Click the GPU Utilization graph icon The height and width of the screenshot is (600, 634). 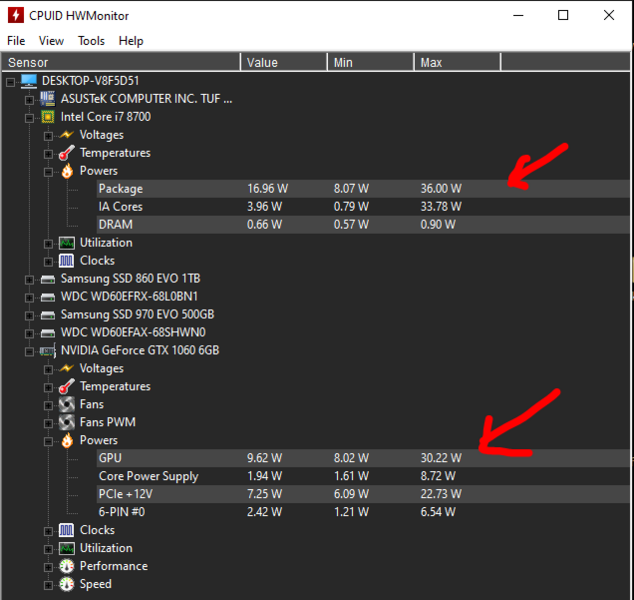[x=67, y=548]
